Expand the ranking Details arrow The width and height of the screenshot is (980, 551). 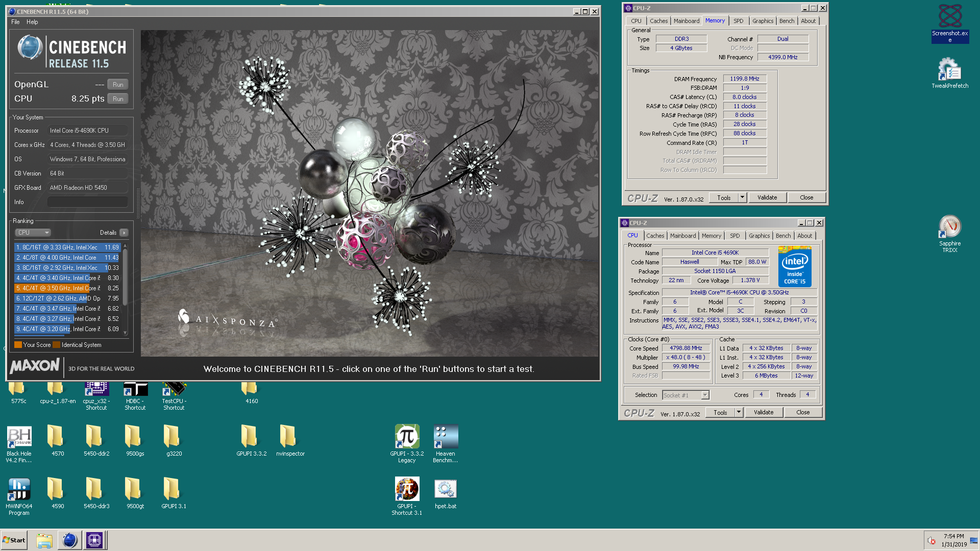click(124, 233)
